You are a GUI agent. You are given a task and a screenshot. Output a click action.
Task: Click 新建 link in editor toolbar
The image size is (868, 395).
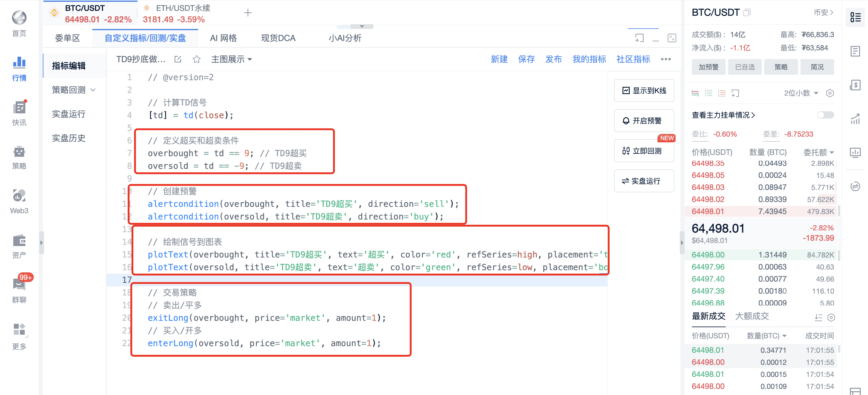point(499,59)
